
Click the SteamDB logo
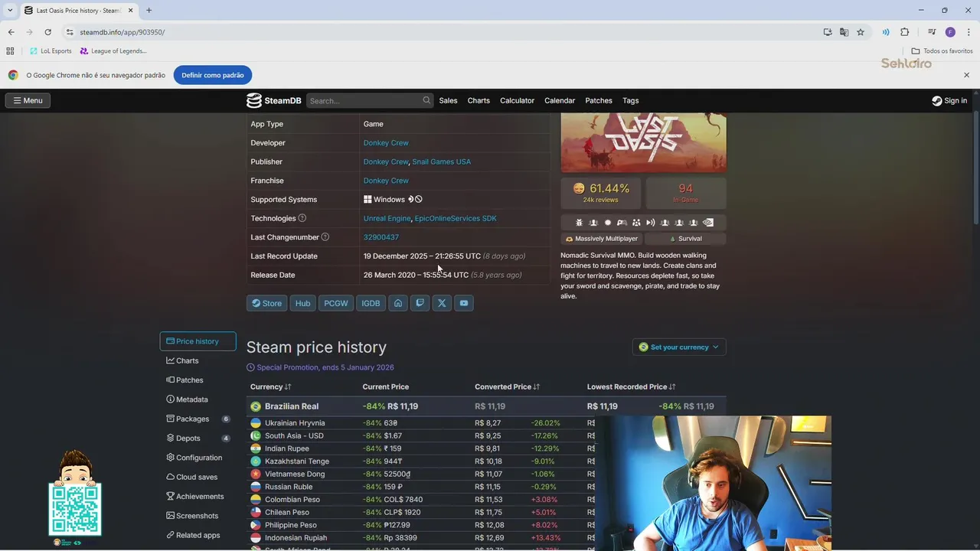click(x=273, y=100)
